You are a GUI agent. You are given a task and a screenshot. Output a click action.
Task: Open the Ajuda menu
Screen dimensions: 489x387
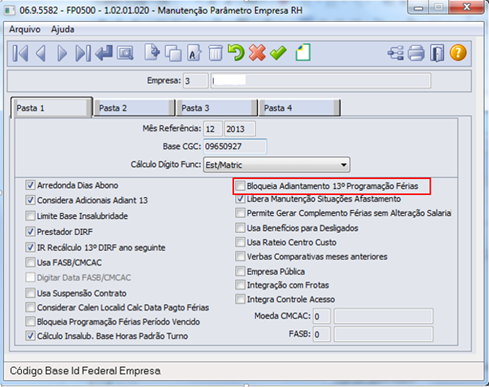63,29
